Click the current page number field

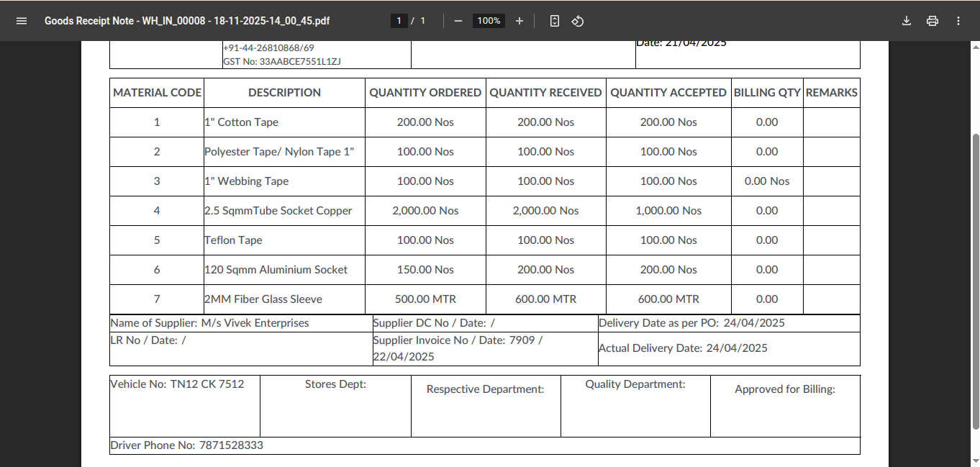(x=399, y=21)
